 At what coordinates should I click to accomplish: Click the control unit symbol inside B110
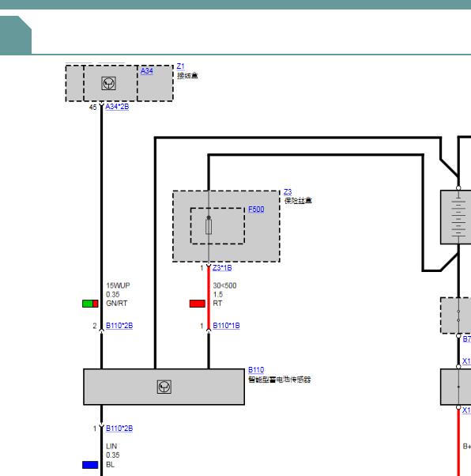tap(164, 387)
